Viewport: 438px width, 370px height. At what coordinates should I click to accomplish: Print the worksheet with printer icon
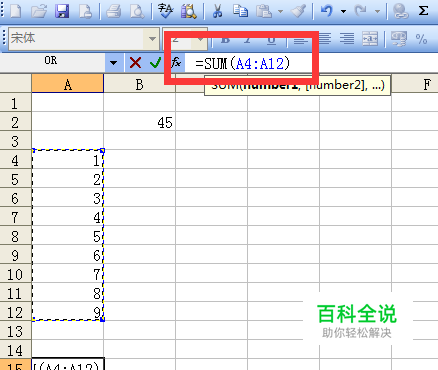(x=114, y=11)
